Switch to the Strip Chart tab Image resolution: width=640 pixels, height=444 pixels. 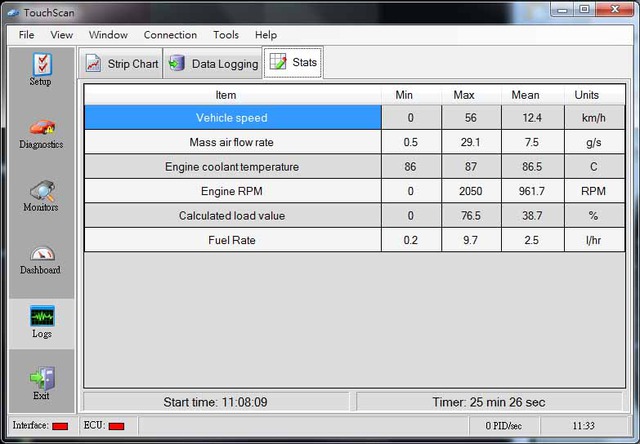coord(122,63)
